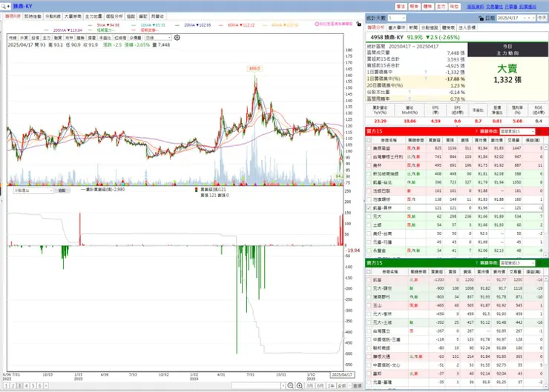Screen dimensions: 549x392
Task: Open the 法人目標 tab
Action: [467, 27]
